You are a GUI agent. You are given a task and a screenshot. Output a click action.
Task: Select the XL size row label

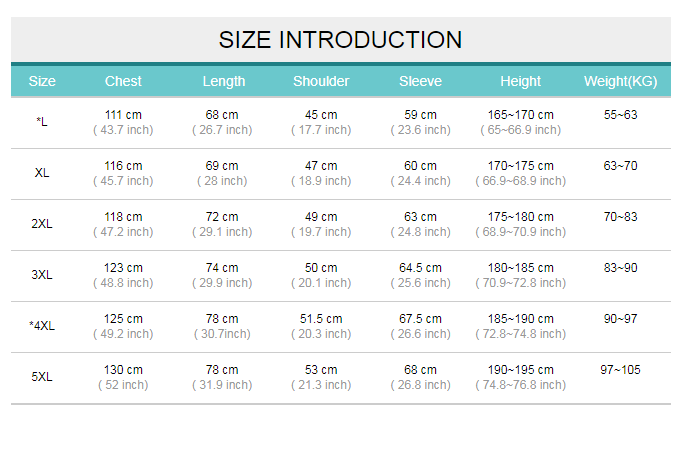click(x=42, y=173)
